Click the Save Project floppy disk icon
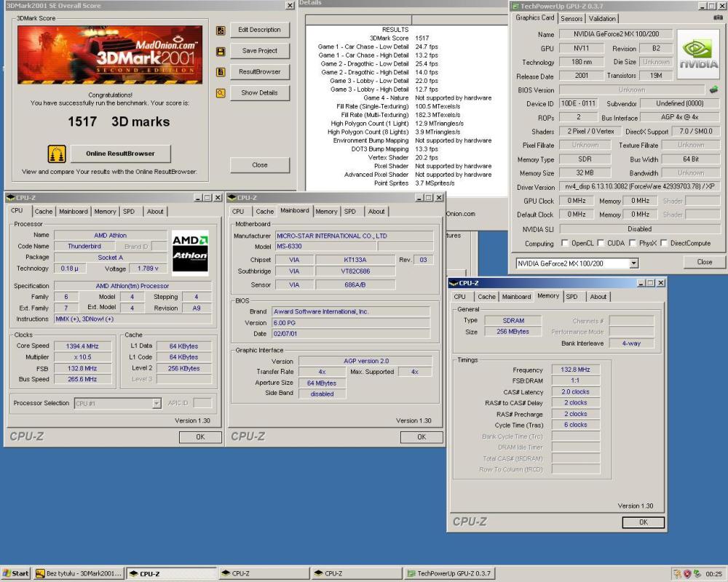Screen dimensions: 728x582 [x=221, y=50]
